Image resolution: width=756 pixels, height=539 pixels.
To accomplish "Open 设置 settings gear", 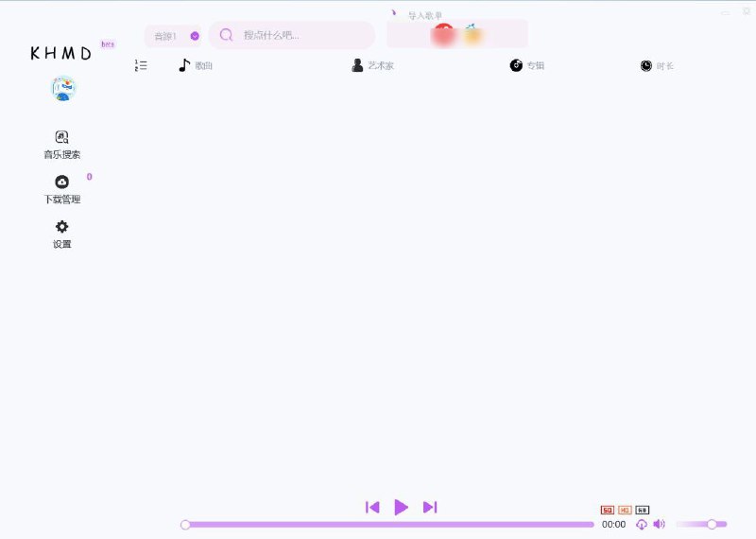I will [x=62, y=234].
